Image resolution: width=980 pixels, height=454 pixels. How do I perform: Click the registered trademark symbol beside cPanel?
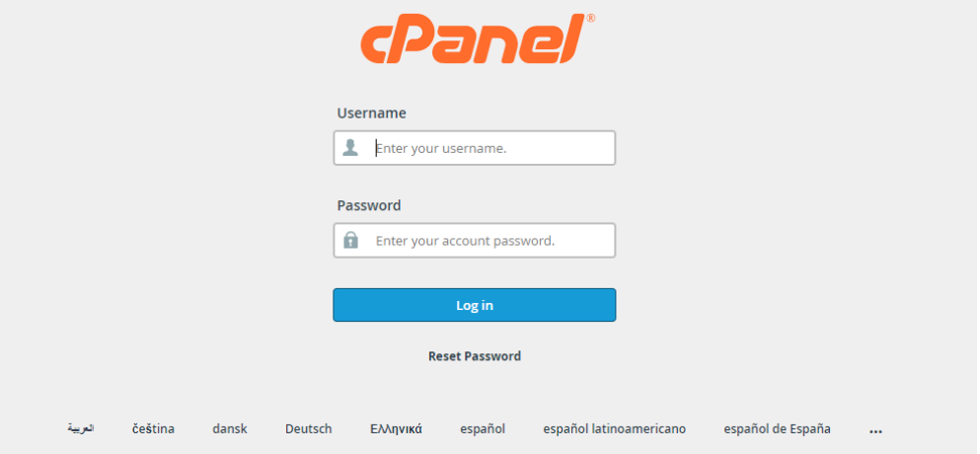pos(590,19)
